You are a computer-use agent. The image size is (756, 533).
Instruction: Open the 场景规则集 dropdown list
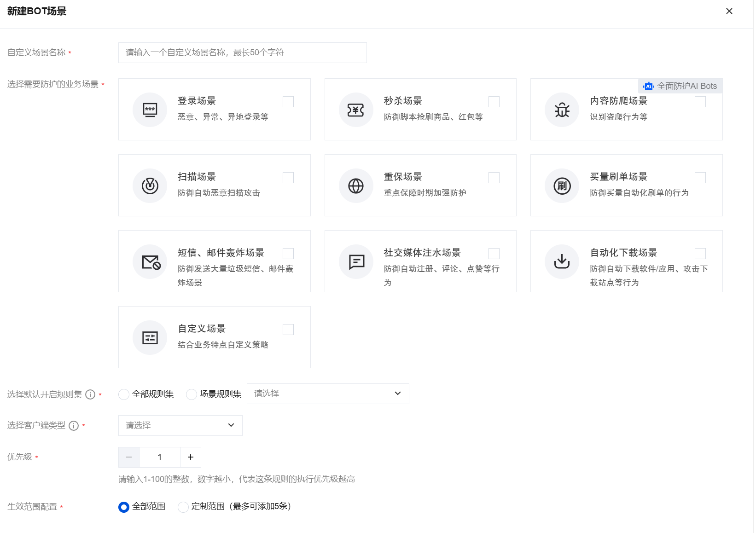tap(327, 394)
